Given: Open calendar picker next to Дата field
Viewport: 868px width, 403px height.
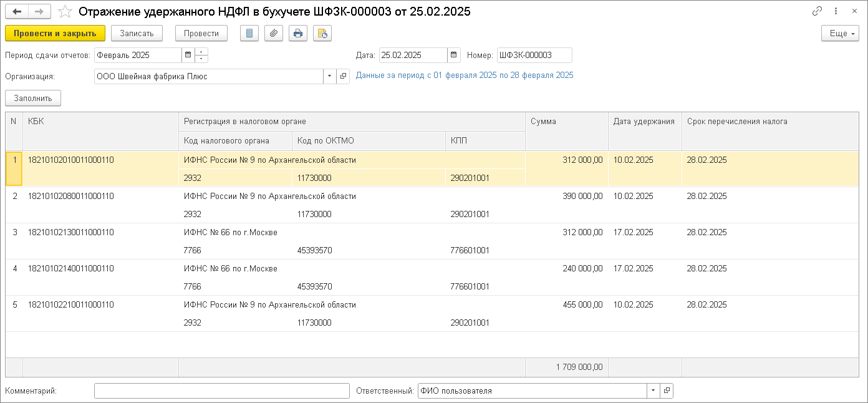Looking at the screenshot, I should pos(454,55).
